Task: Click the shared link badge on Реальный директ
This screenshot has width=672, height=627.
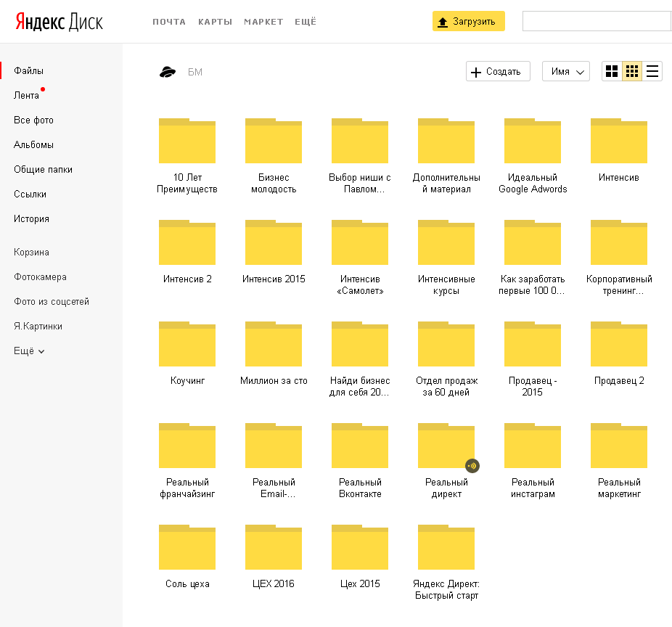Action: (472, 466)
